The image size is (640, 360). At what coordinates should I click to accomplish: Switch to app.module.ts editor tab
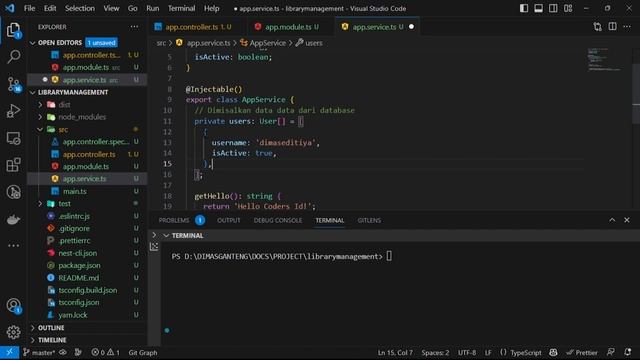click(291, 27)
